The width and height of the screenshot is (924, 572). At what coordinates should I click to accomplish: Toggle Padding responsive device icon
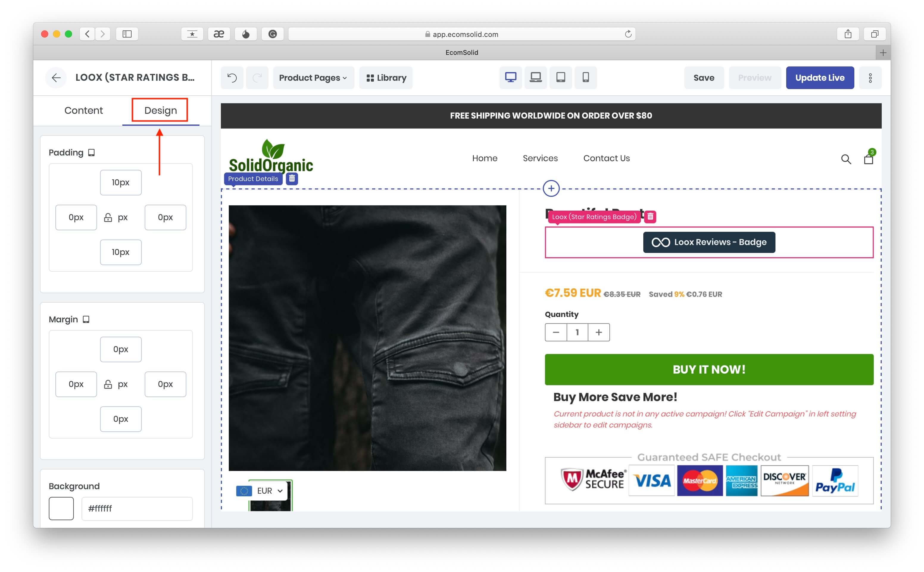(91, 153)
